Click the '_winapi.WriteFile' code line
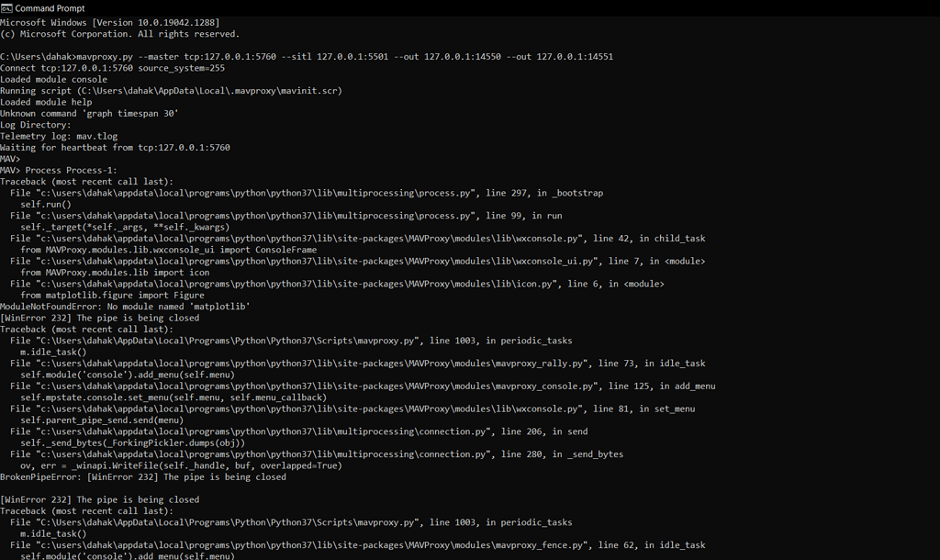Screen dimensions: 940x560 (x=181, y=465)
